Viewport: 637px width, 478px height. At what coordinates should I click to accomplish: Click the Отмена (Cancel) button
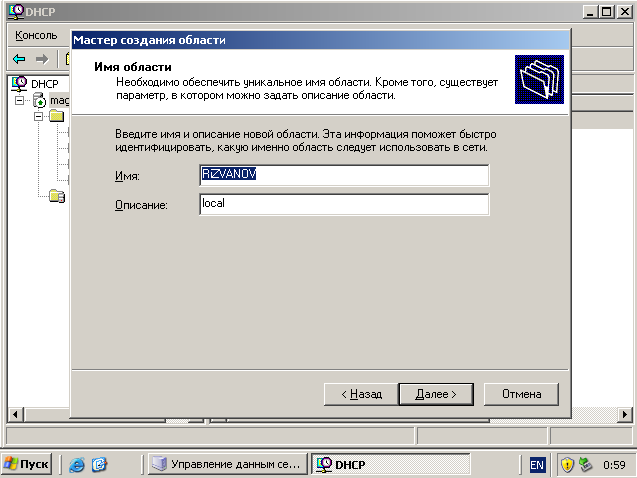521,394
